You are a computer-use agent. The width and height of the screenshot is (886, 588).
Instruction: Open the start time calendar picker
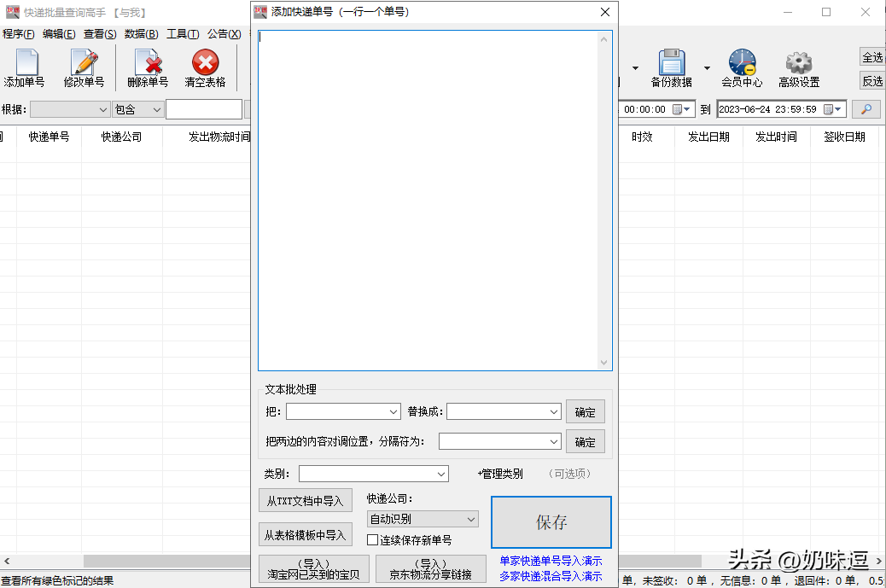pyautogui.click(x=681, y=109)
